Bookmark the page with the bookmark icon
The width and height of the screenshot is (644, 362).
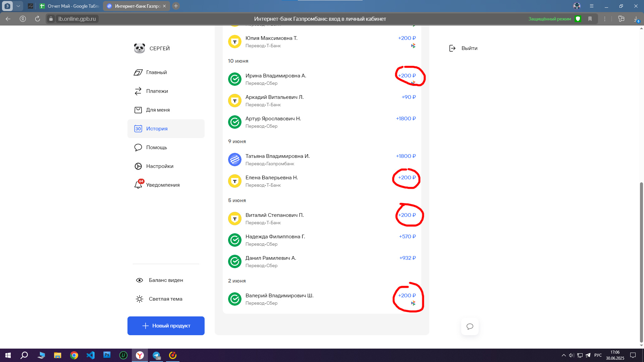[x=590, y=19]
